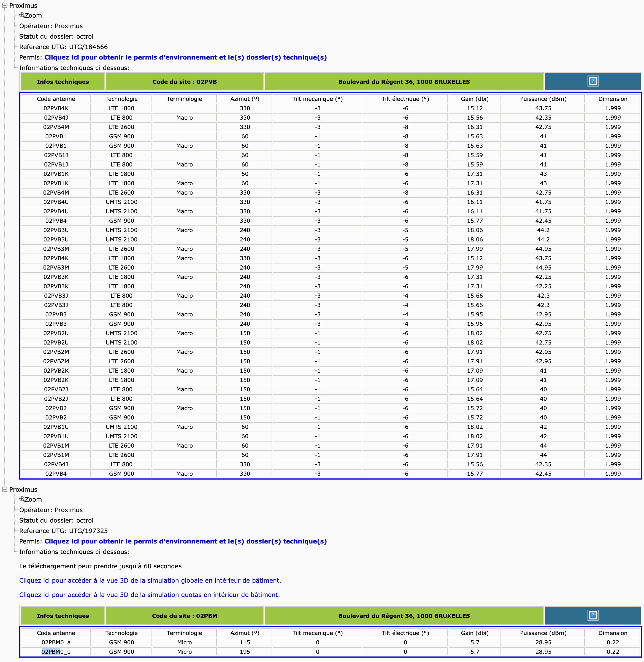Viewport: 644px width, 662px height.
Task: Select the 'Code du site : 02PBM' header cell
Action: click(185, 616)
